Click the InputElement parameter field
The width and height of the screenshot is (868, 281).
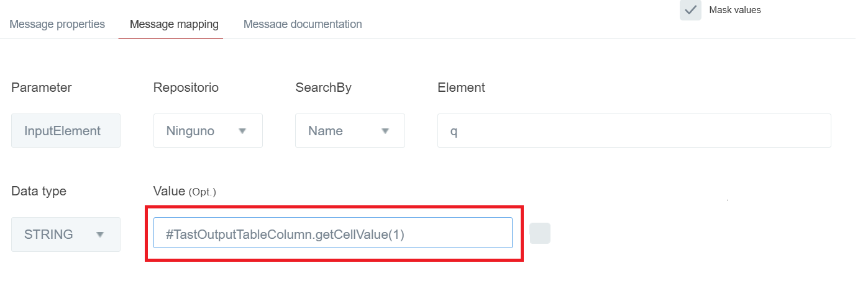point(66,131)
